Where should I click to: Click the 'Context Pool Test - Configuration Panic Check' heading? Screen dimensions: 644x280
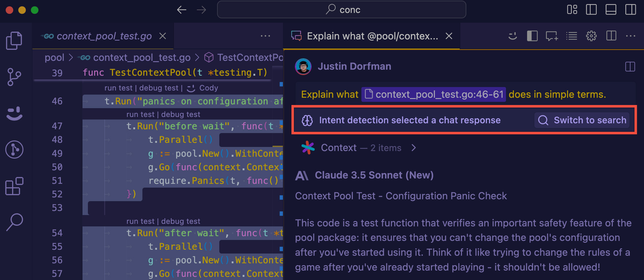pyautogui.click(x=401, y=196)
